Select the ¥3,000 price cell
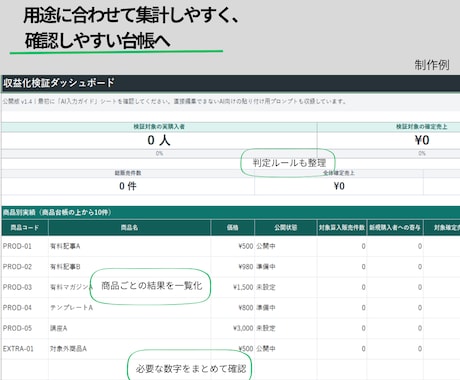This screenshot has width=460, height=380. pos(232,328)
